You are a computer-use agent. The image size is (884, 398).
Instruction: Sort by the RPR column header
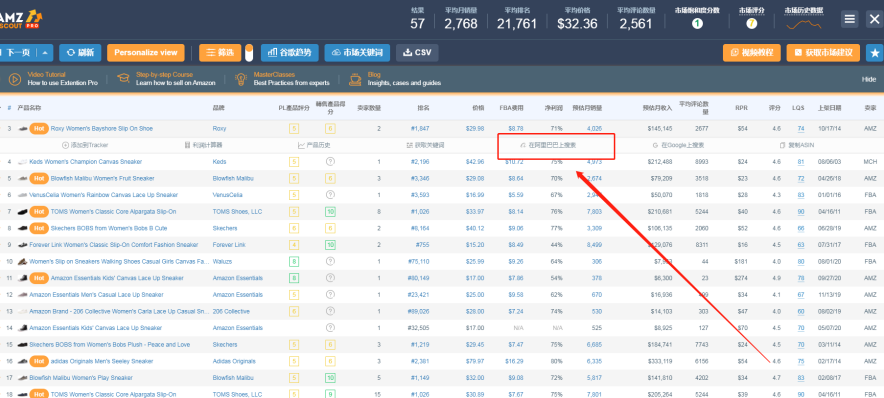[742, 107]
